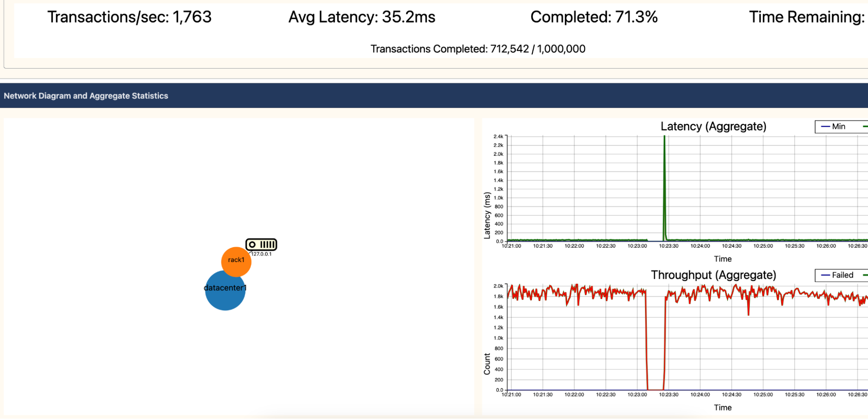Click the Latency (Aggregate) chart title

pyautogui.click(x=713, y=127)
